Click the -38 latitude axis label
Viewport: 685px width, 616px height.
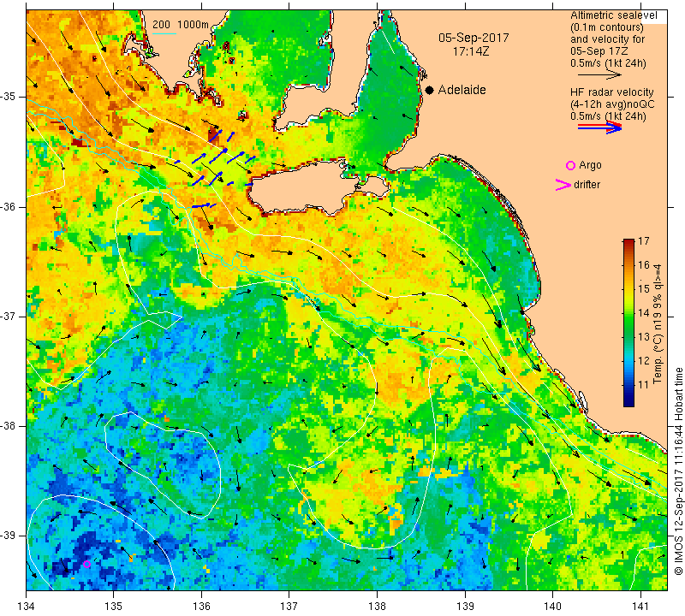12,426
